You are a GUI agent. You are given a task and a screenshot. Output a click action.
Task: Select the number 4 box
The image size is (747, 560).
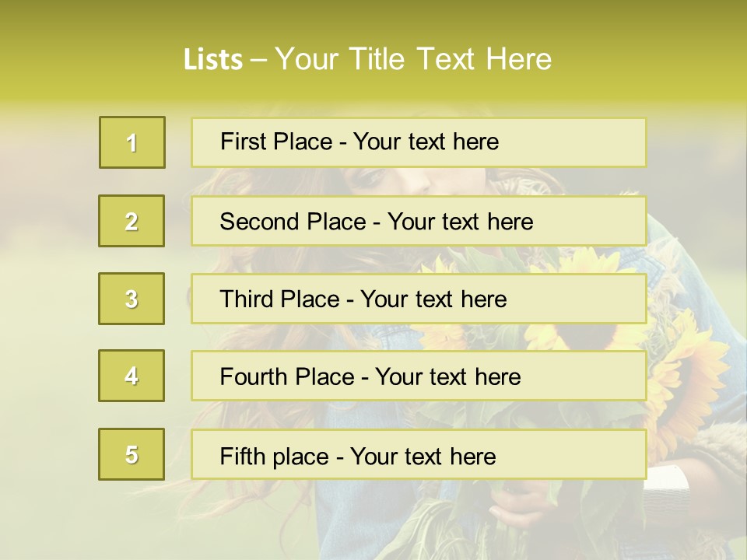point(132,376)
